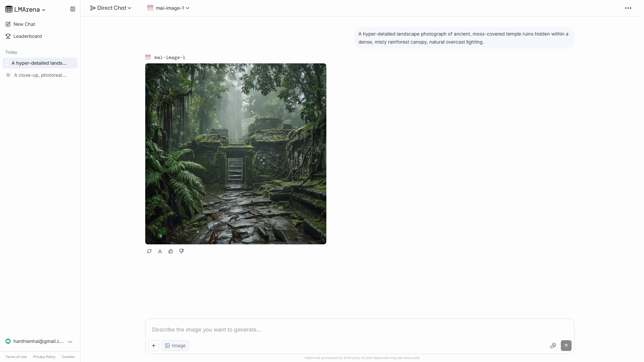Screen dimensions: 644x362
Task: Collapse the sidebar with the panel icon
Action: (x=73, y=9)
